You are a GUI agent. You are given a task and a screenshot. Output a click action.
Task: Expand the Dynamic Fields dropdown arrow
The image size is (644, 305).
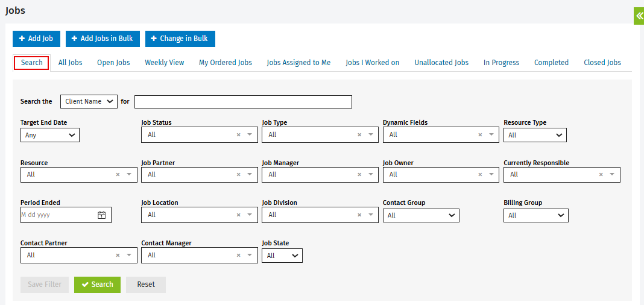click(491, 134)
